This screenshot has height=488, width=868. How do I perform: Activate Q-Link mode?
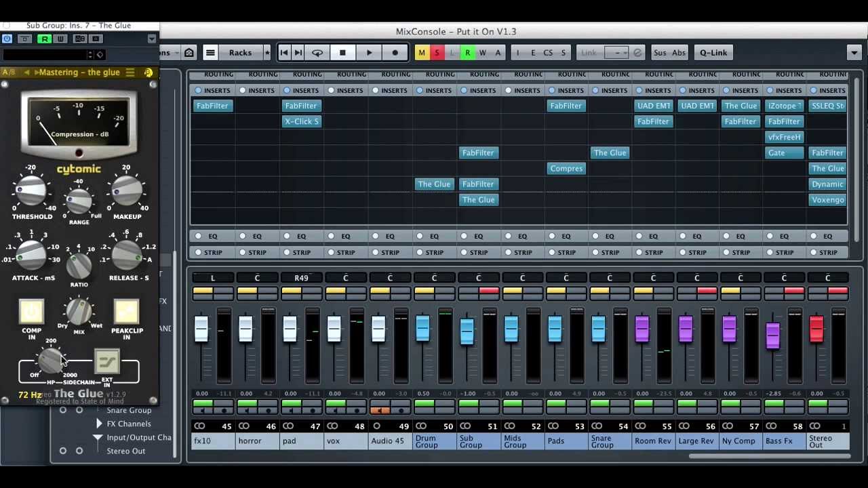pos(713,53)
